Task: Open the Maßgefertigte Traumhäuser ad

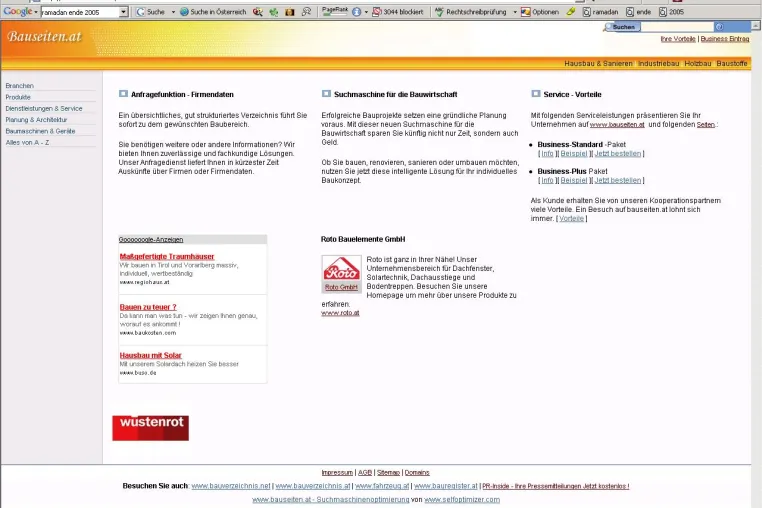Action: 167,257
